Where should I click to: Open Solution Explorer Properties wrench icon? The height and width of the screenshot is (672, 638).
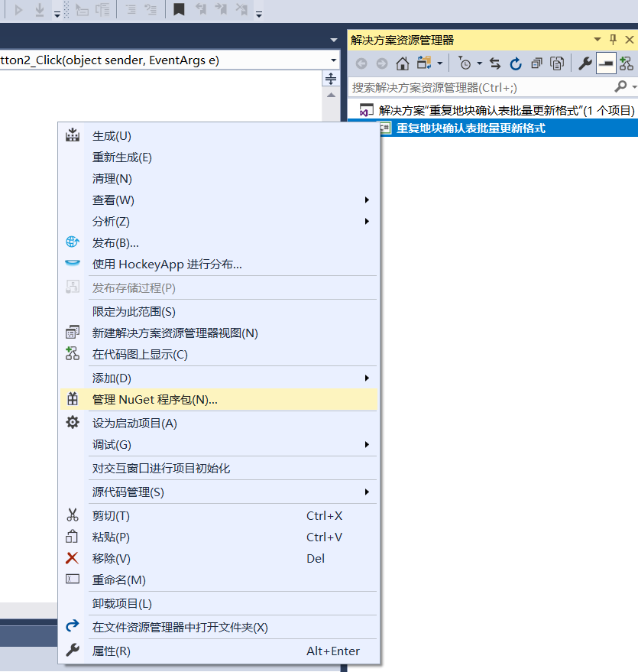(x=585, y=63)
